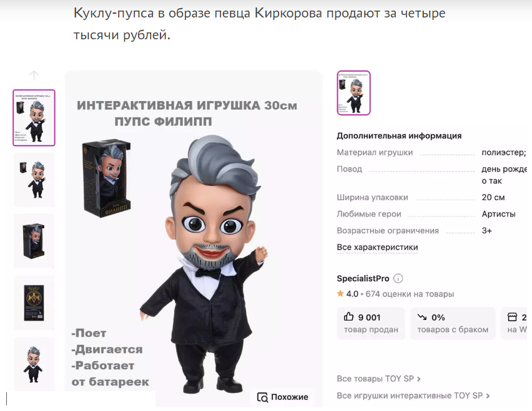
Task: Click the store icon in the third stat card
Action: (x=512, y=317)
